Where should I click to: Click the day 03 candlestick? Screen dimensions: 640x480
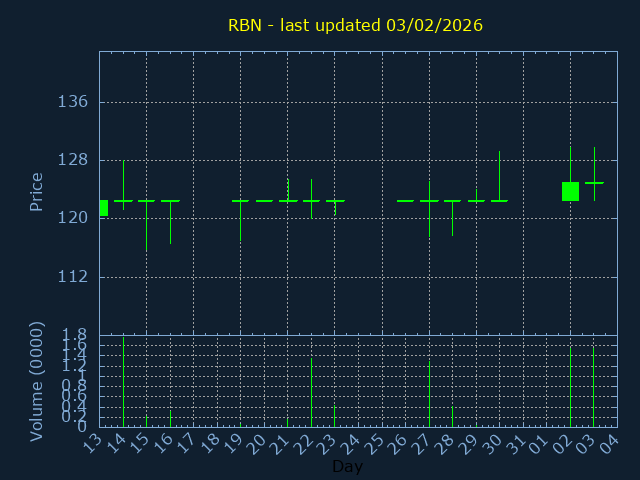594,182
